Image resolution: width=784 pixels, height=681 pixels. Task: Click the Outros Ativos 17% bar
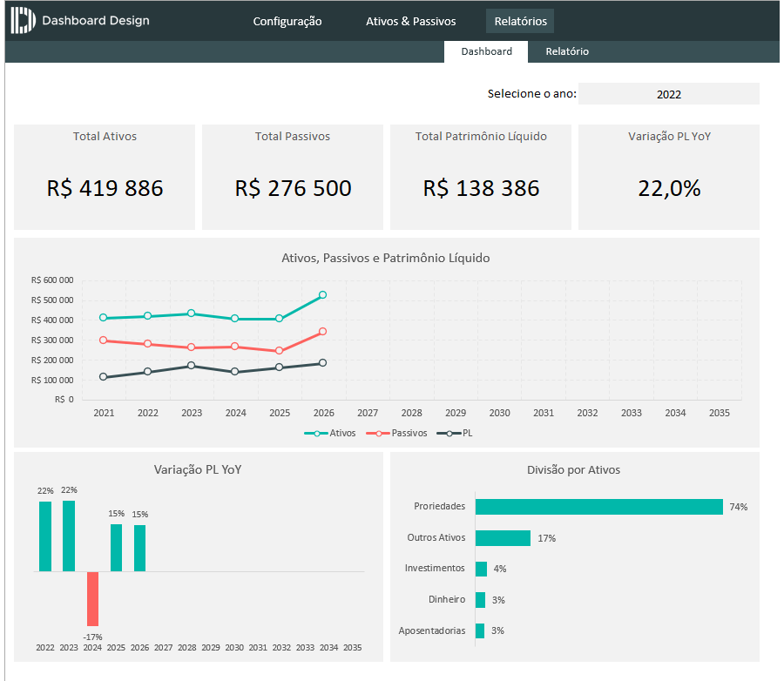tap(503, 538)
